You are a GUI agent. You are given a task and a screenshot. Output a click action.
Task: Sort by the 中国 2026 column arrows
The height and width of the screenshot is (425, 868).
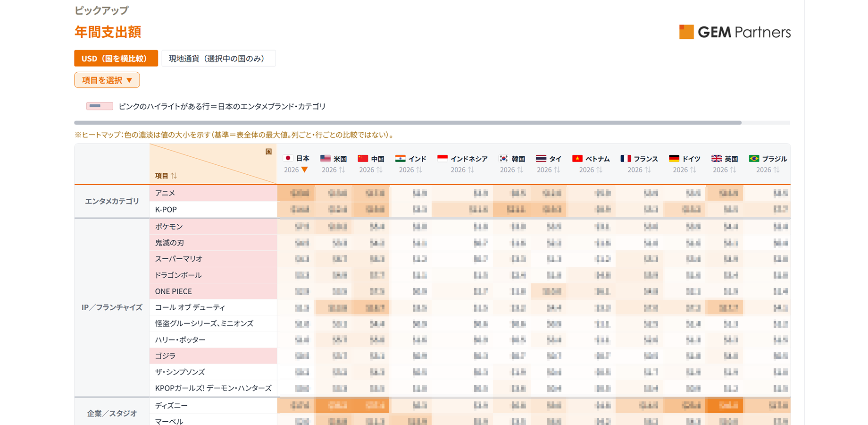[x=379, y=170]
